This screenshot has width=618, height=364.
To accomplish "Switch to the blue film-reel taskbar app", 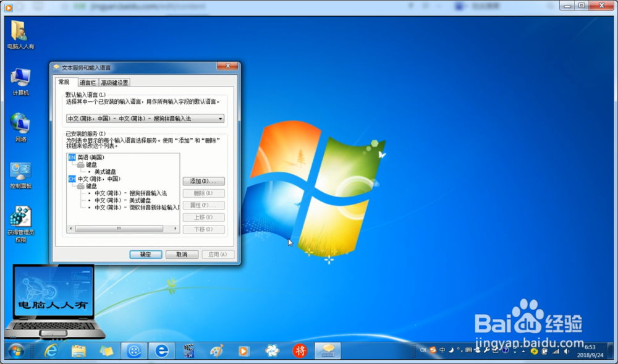I will pos(134,350).
